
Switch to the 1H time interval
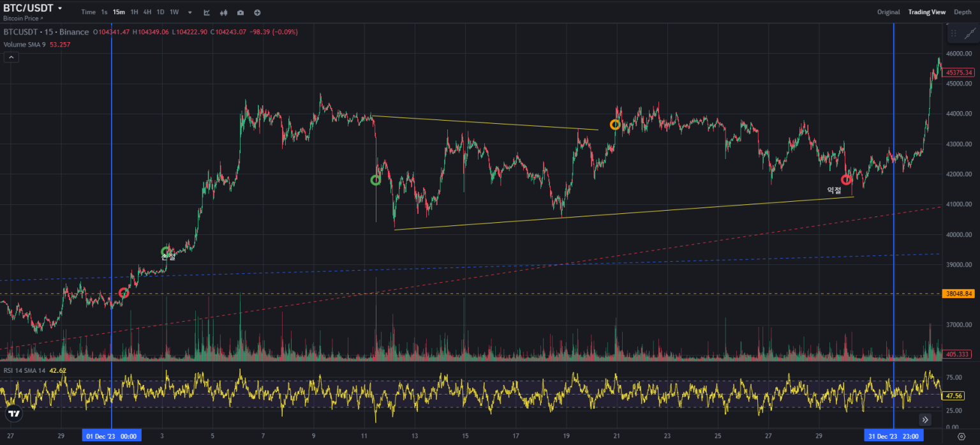point(134,12)
